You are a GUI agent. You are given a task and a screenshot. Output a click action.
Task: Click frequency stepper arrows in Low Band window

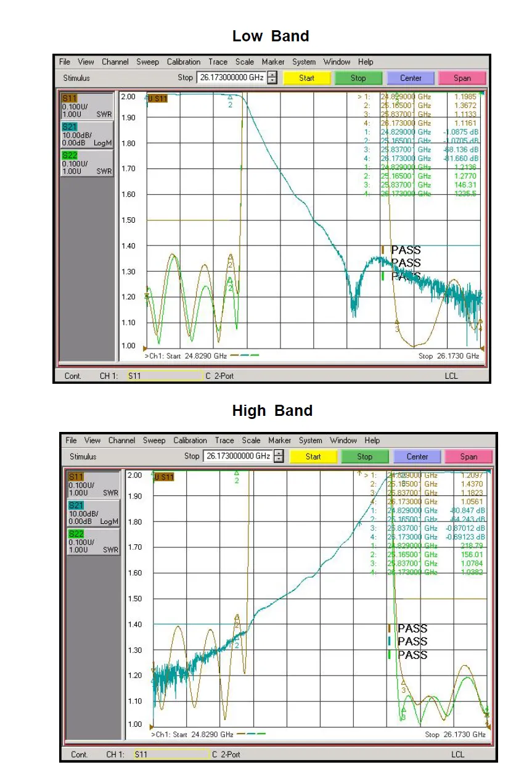pyautogui.click(x=272, y=78)
